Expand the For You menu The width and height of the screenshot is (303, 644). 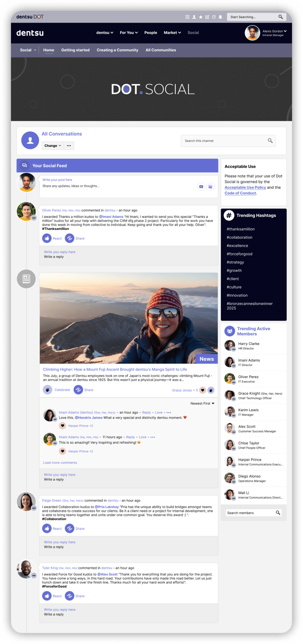click(x=129, y=33)
